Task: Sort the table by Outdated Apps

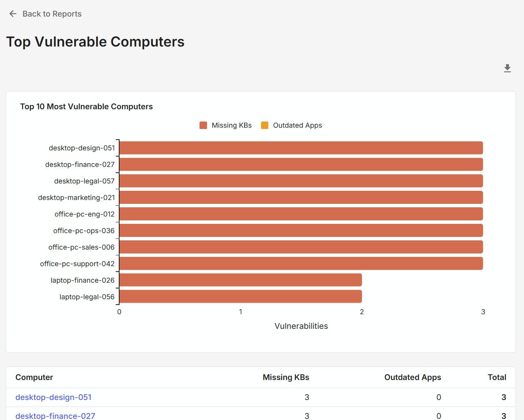Action: (x=413, y=377)
